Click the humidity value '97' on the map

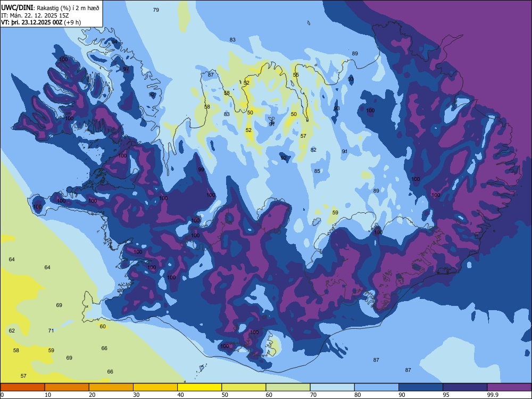(x=126, y=69)
